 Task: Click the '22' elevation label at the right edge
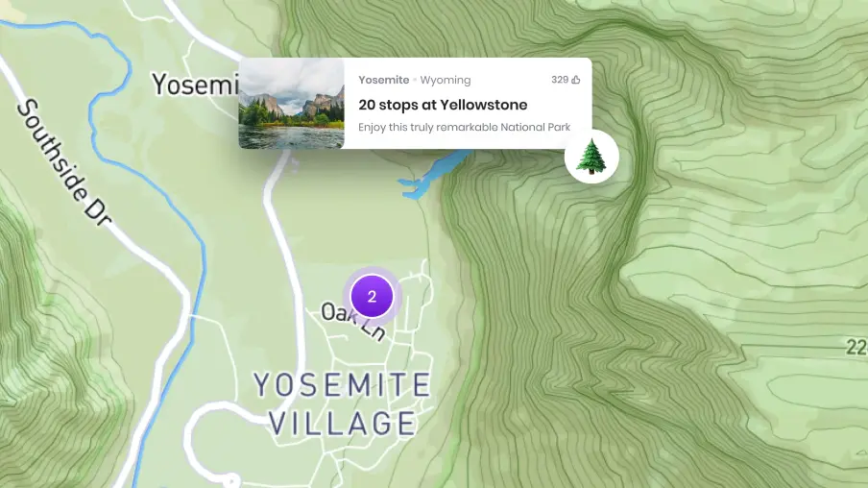856,348
